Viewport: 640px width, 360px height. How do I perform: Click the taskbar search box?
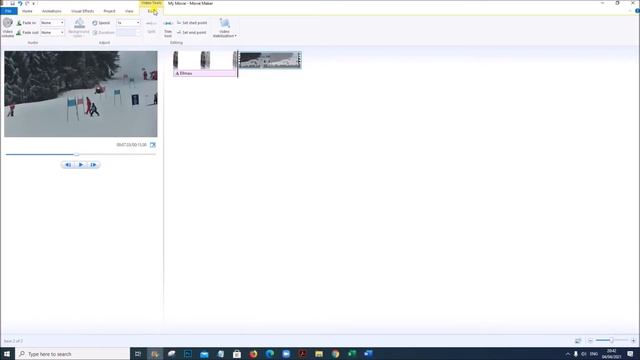pyautogui.click(x=73, y=354)
